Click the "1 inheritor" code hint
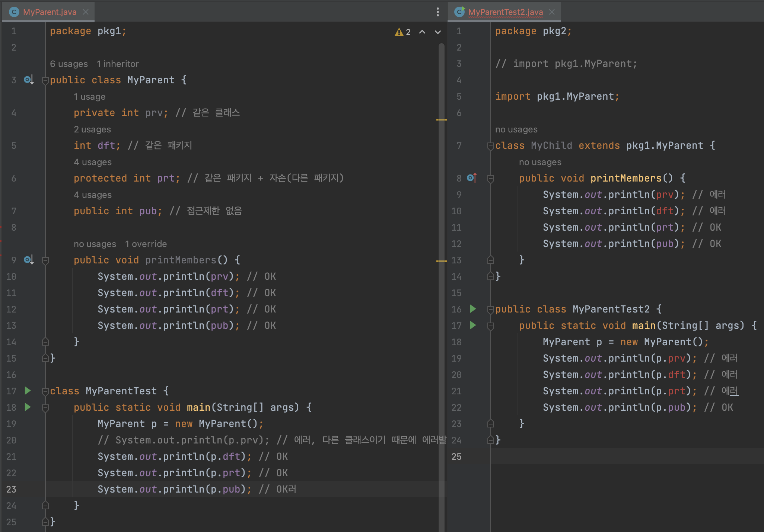Image resolution: width=764 pixels, height=532 pixels. (x=118, y=64)
